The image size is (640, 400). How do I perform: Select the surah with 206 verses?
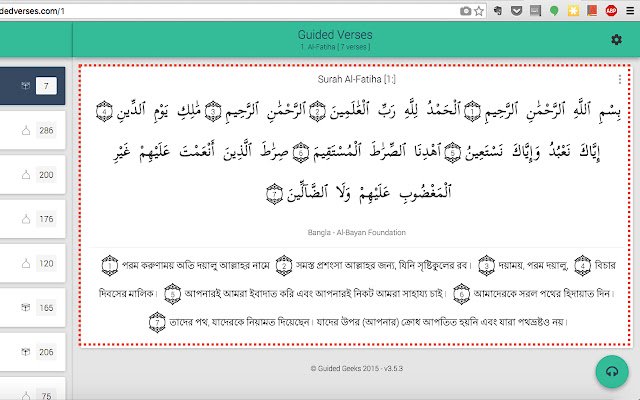point(32,352)
